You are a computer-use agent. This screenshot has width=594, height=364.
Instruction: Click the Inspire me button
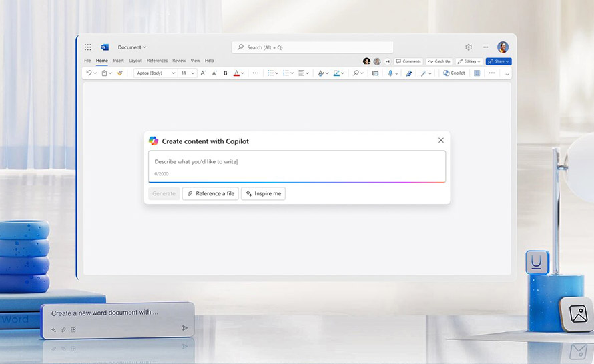(263, 193)
